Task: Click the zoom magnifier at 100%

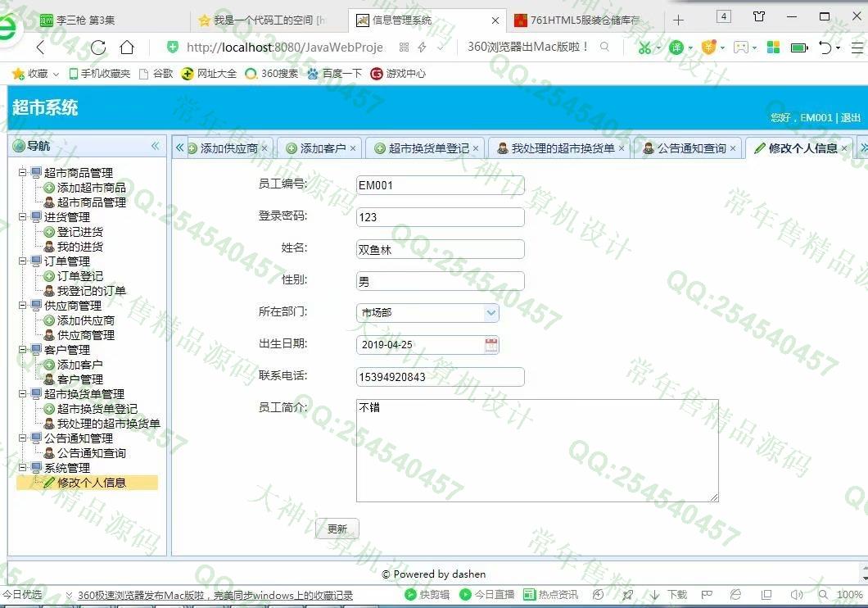Action: pyautogui.click(x=823, y=595)
